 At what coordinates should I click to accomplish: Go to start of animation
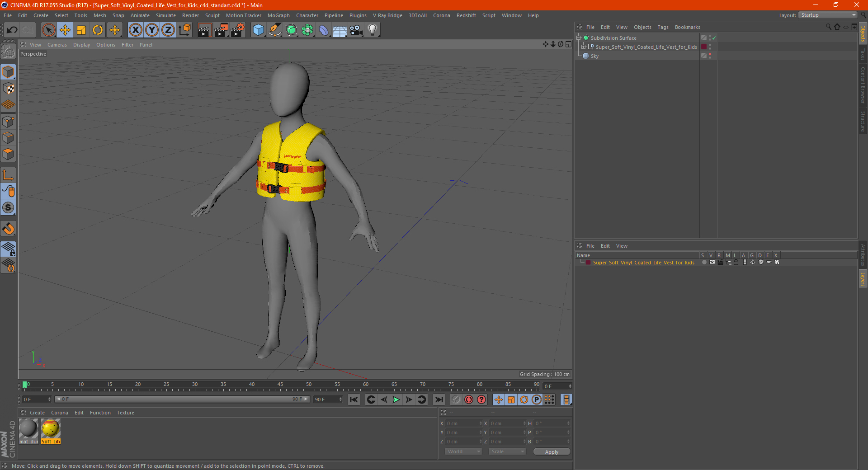[x=354, y=399]
